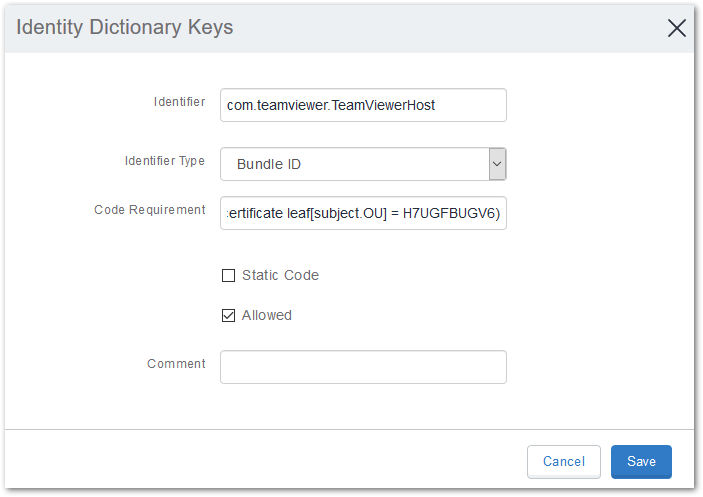This screenshot has height=497, width=703.
Task: Place cursor after TeamViewerHost in Identifier
Action: click(x=436, y=105)
